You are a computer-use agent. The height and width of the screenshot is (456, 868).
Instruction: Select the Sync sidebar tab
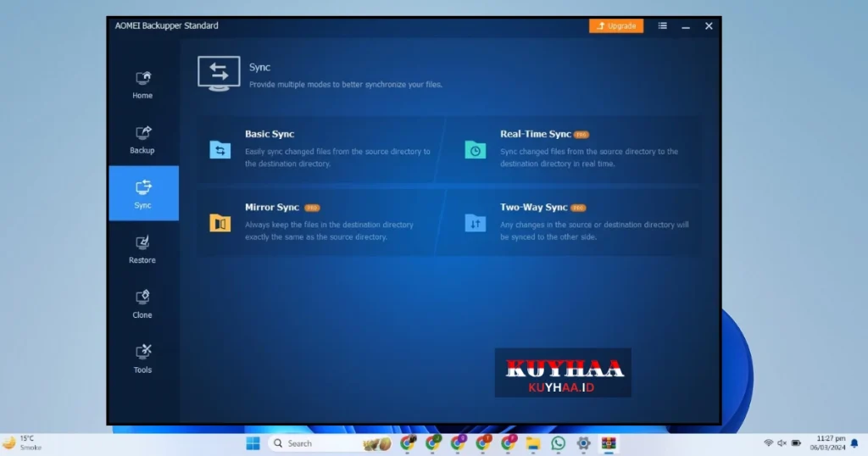pyautogui.click(x=143, y=194)
